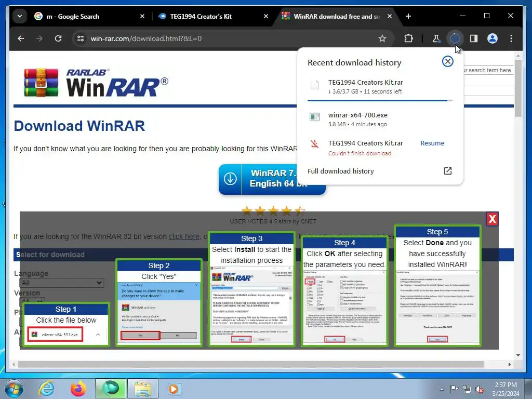Click the muted volume tray icon

coord(480,389)
